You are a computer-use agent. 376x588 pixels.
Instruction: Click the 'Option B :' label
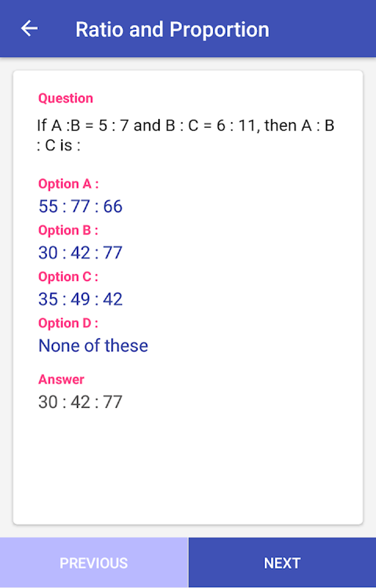[69, 230]
